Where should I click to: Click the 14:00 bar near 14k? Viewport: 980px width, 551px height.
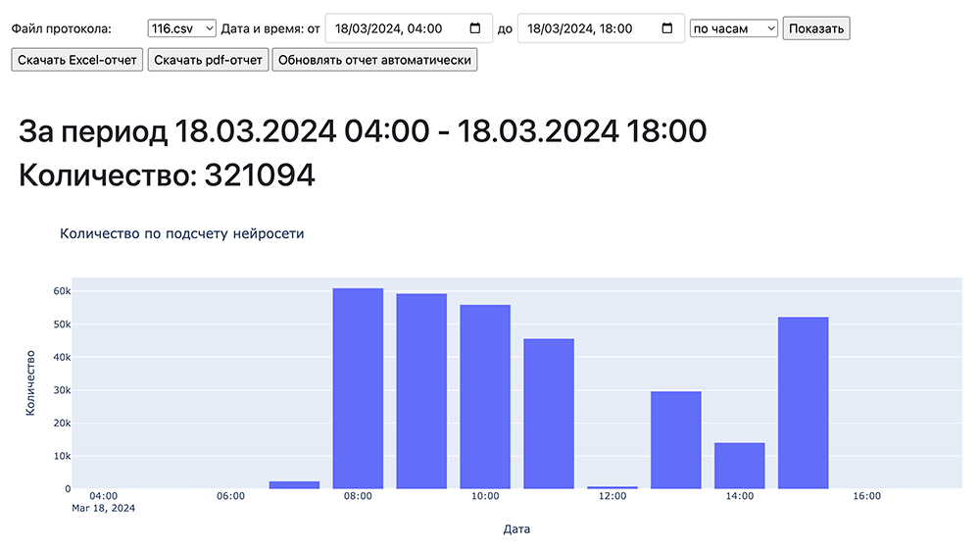click(x=740, y=466)
